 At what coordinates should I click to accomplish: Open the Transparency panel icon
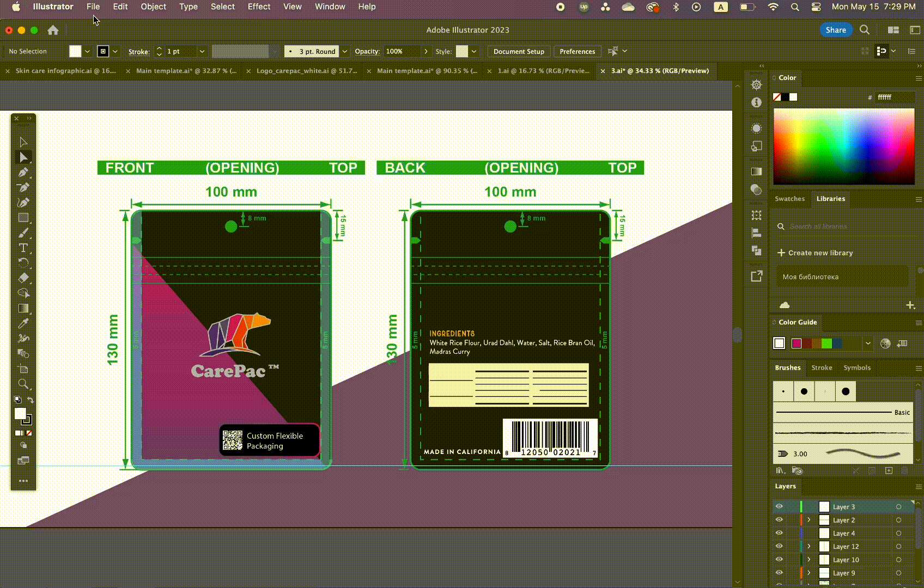(x=756, y=189)
